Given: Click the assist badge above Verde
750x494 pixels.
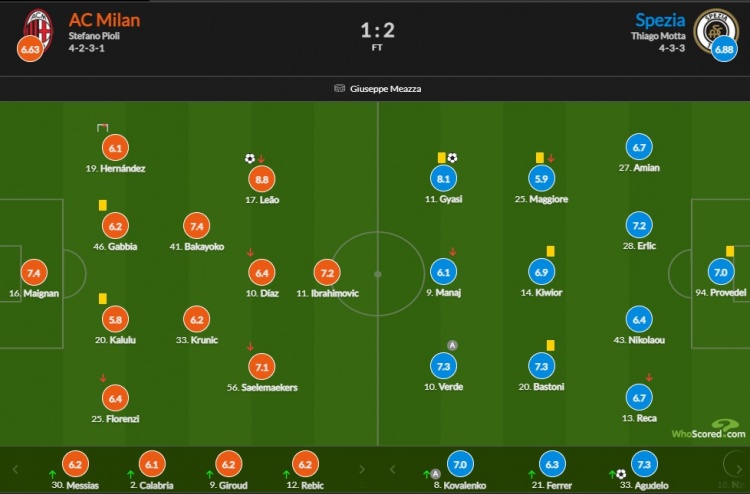Looking at the screenshot, I should click(452, 345).
